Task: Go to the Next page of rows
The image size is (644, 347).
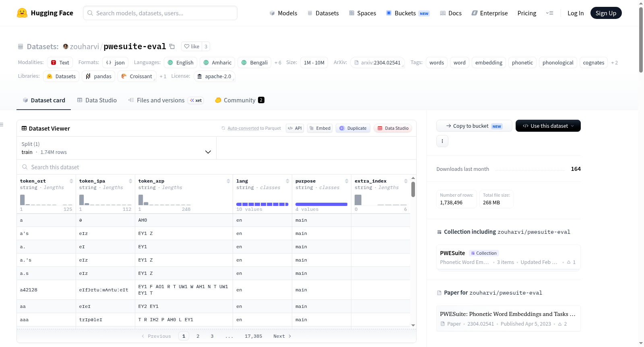Action: click(x=282, y=336)
